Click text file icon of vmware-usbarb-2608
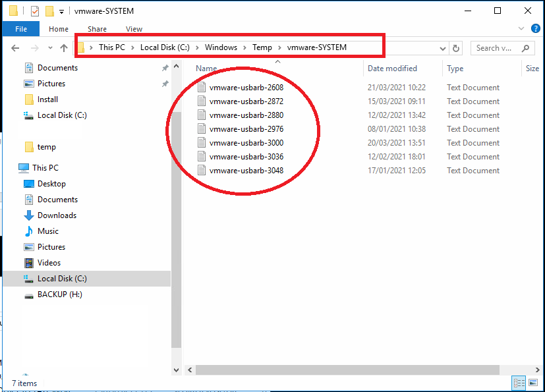 click(202, 87)
